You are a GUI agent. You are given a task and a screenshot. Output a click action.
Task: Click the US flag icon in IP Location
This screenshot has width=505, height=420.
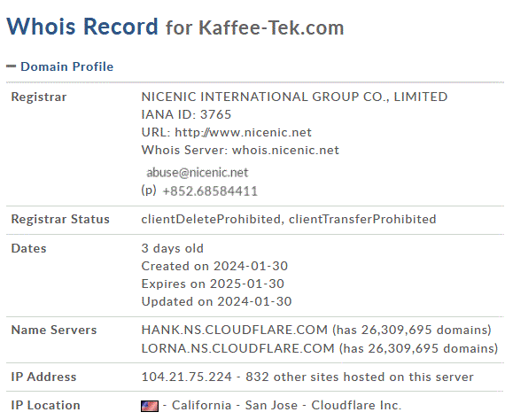coord(150,406)
